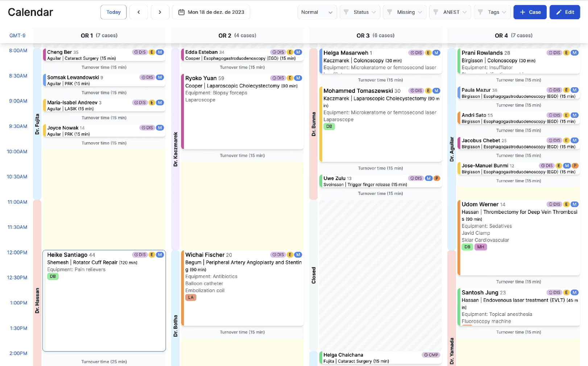Click Turnover time (25 min) under Heike Santiago

tap(104, 362)
